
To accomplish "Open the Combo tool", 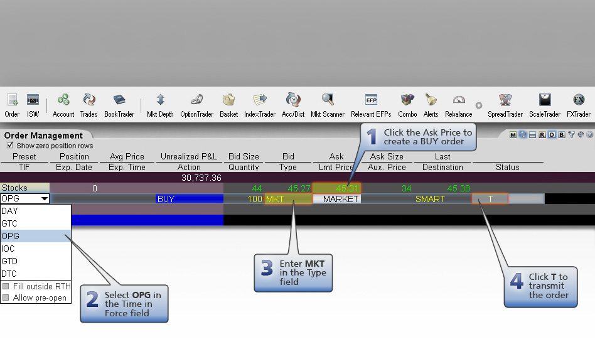I will click(407, 105).
